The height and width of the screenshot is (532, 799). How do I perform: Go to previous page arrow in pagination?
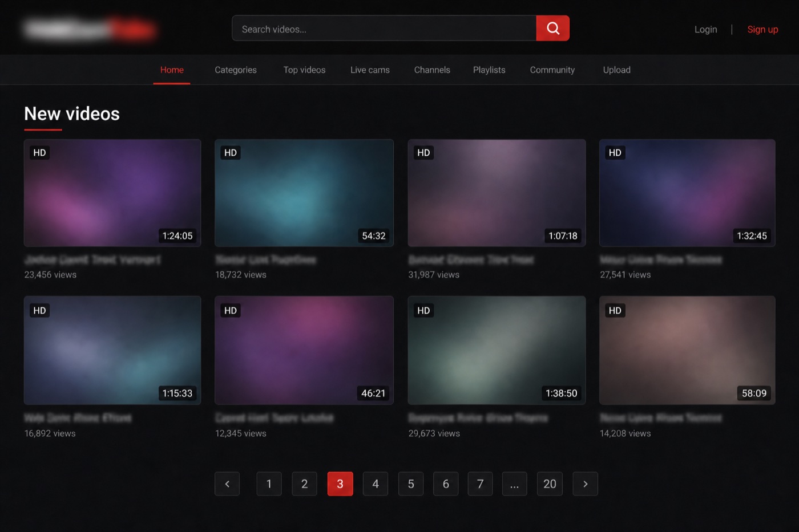pos(227,484)
